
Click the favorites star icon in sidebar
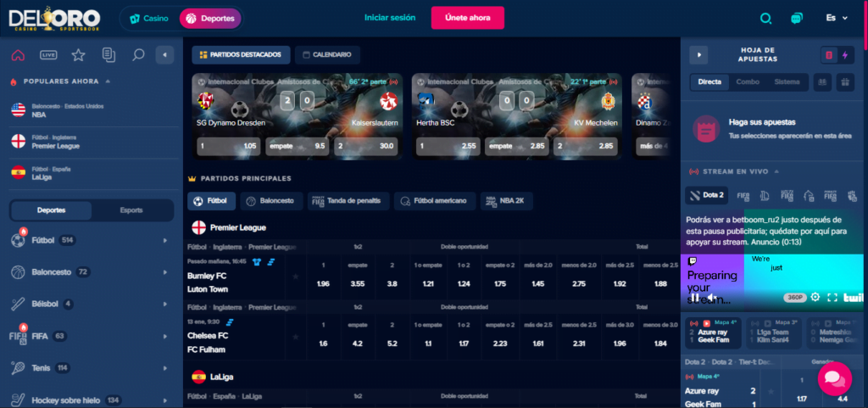(x=78, y=55)
